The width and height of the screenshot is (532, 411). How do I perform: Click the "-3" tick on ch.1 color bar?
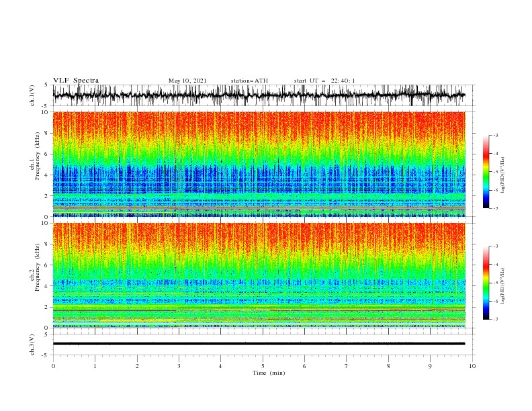tap(495, 135)
